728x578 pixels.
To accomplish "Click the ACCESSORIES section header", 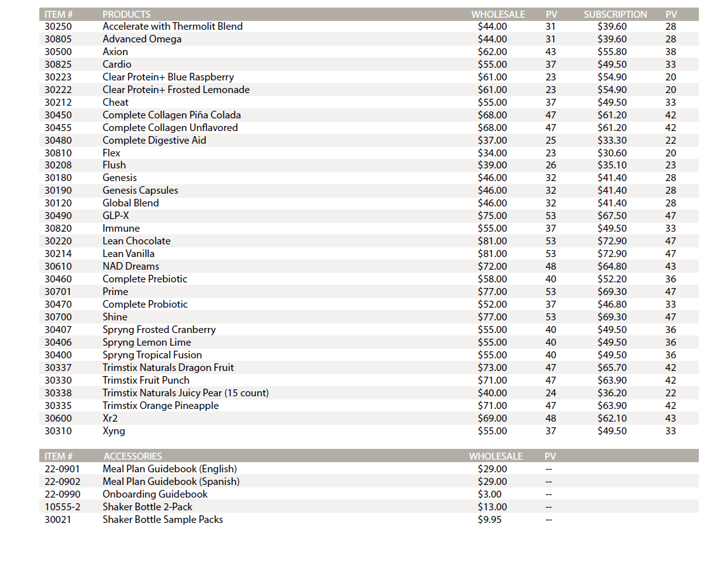I will click(133, 456).
